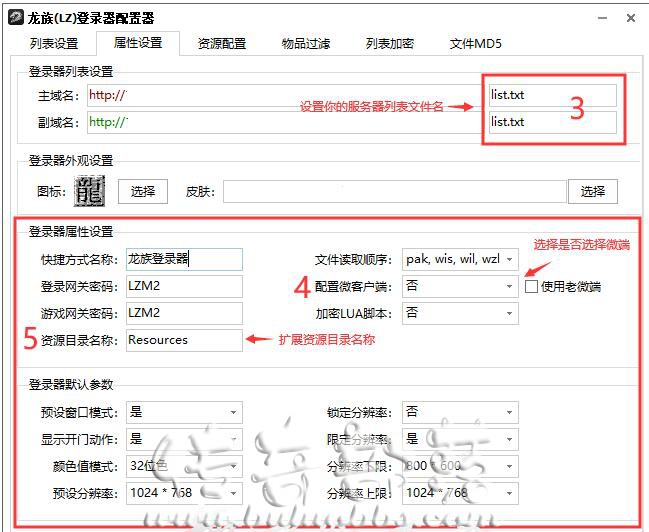Click 选择 button next to 皮肤 field
The width and height of the screenshot is (649, 532).
tap(593, 191)
